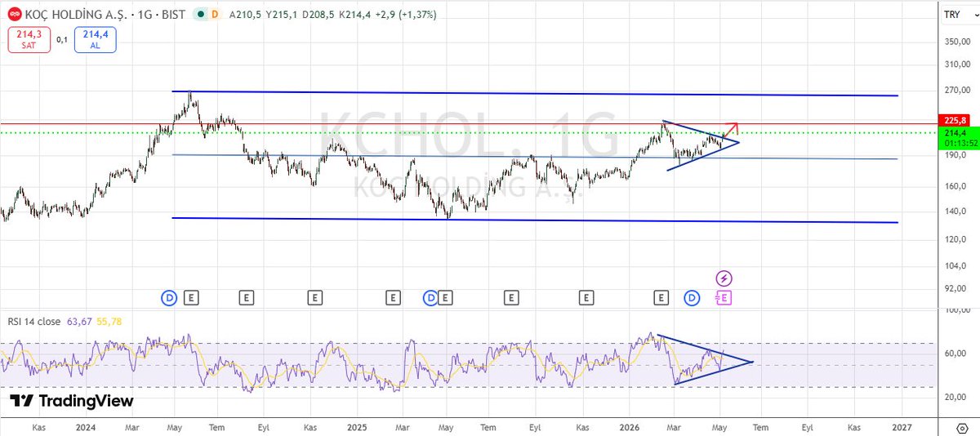Click the RSI 20,00 axis label

[957, 397]
